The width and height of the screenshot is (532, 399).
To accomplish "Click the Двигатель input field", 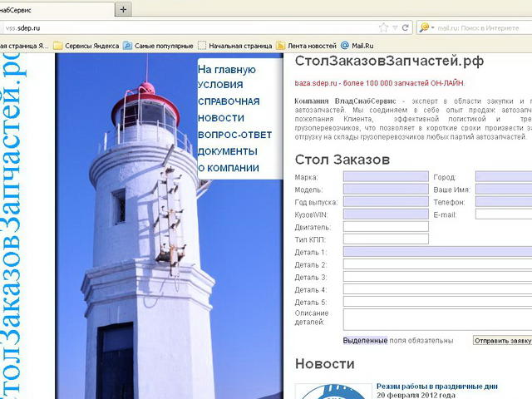I will tap(386, 226).
